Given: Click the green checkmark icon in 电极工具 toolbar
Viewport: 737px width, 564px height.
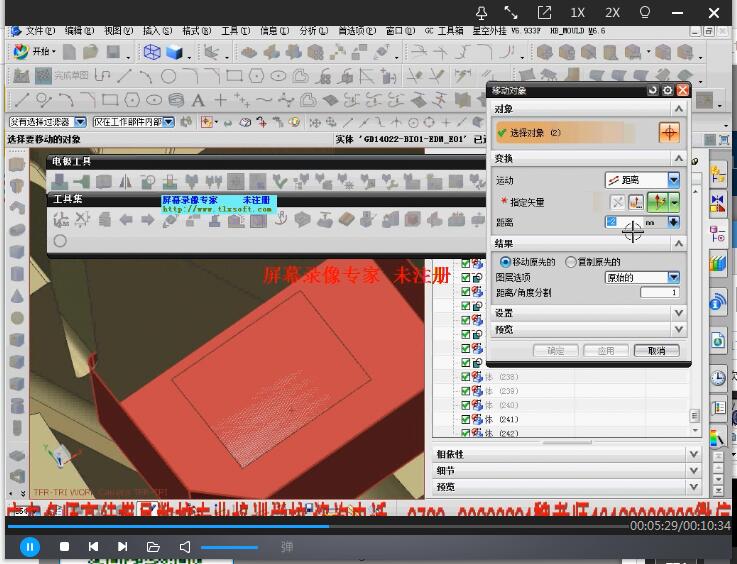Looking at the screenshot, I should pyautogui.click(x=280, y=181).
